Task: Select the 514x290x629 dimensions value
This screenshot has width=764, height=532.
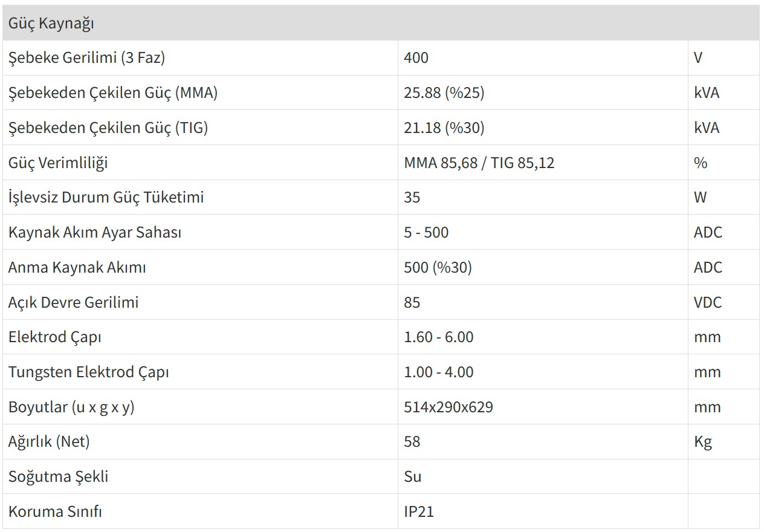Action: (x=448, y=407)
